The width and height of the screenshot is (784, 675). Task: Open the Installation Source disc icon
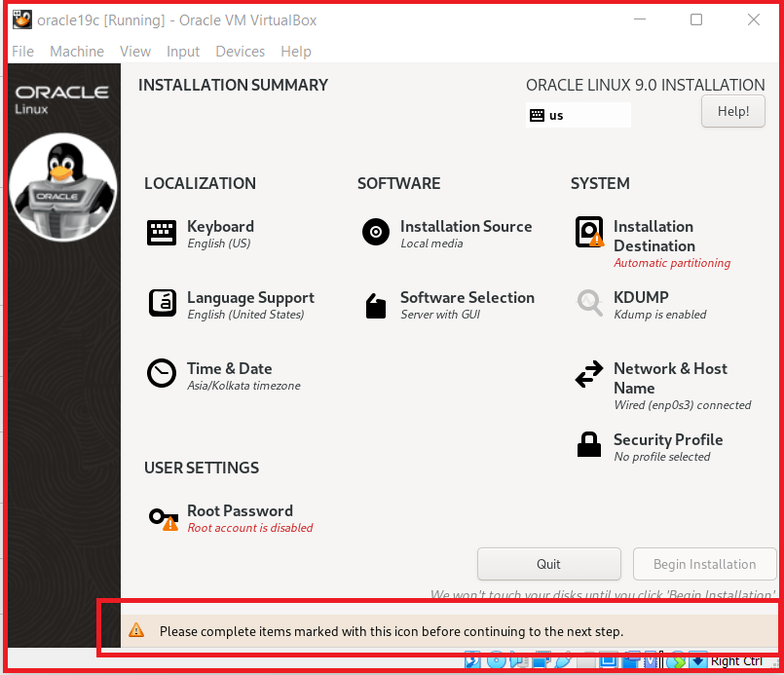pyautogui.click(x=376, y=232)
